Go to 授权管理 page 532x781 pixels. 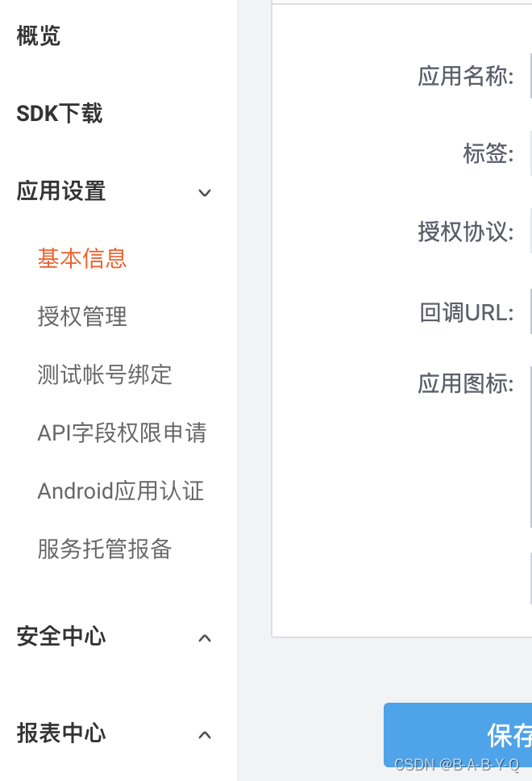[82, 316]
